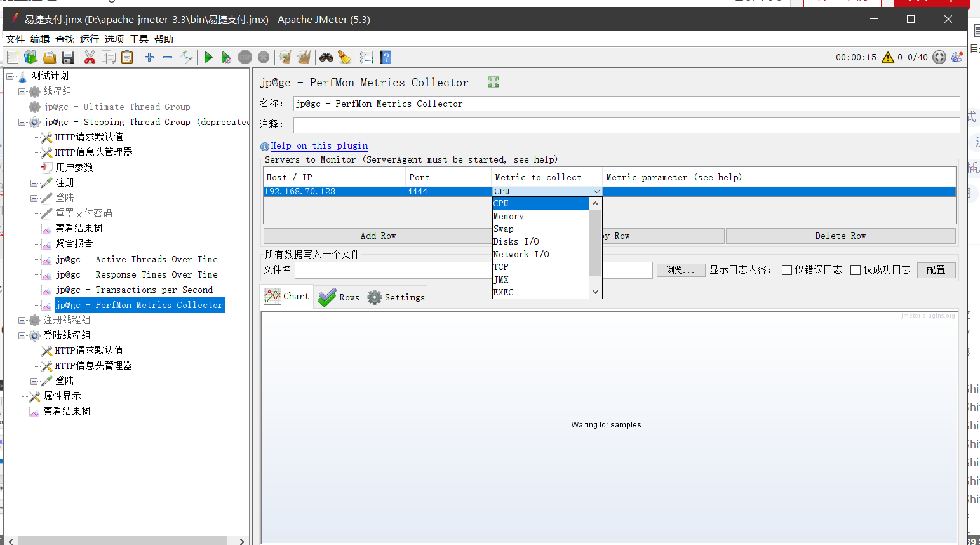Switch to the Chart tab
Screen dimensions: 980x545
coord(288,297)
